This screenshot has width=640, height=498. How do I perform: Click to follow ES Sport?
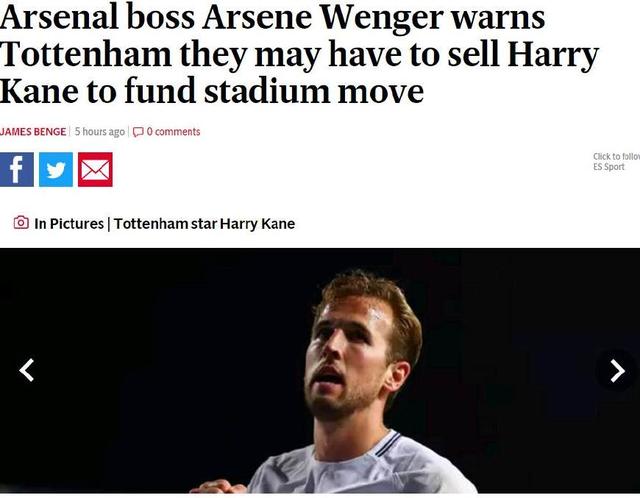(616, 157)
